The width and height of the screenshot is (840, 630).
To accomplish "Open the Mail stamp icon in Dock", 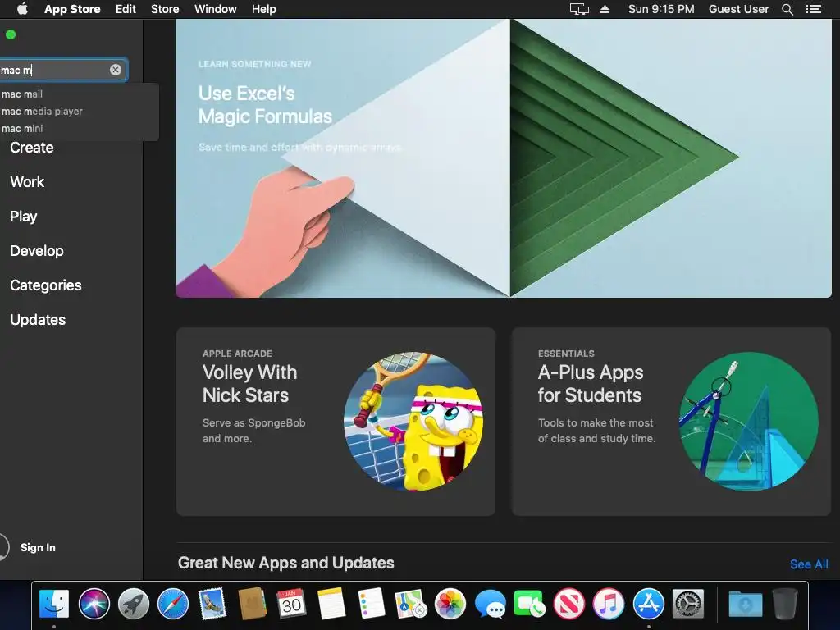I will [212, 604].
